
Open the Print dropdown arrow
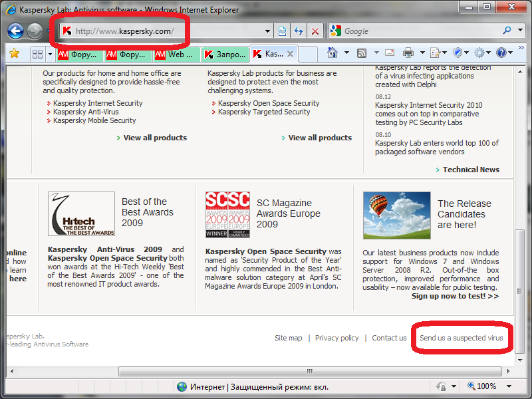click(422, 53)
